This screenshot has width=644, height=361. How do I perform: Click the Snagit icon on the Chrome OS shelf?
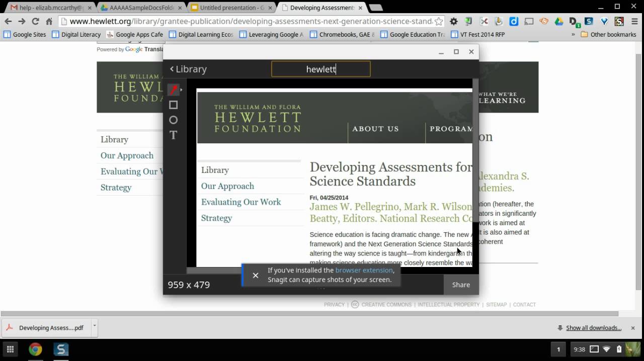(61, 349)
